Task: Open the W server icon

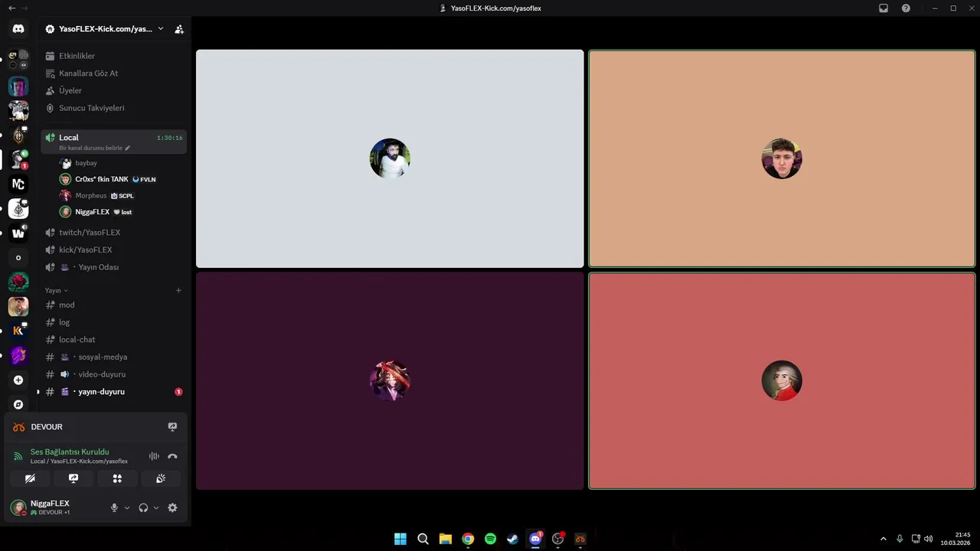Action: (x=18, y=233)
